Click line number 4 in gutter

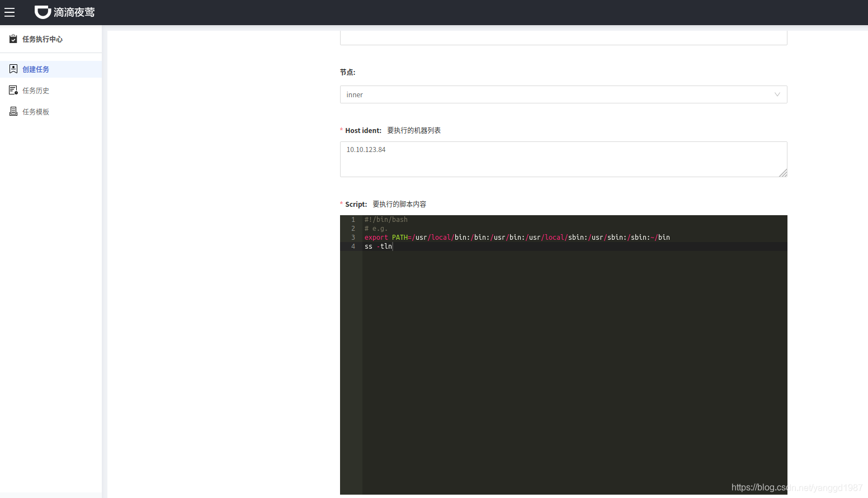tap(353, 246)
